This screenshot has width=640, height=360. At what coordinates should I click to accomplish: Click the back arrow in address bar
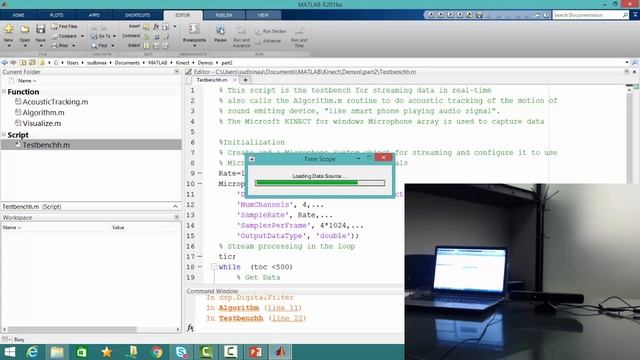[x=4, y=62]
